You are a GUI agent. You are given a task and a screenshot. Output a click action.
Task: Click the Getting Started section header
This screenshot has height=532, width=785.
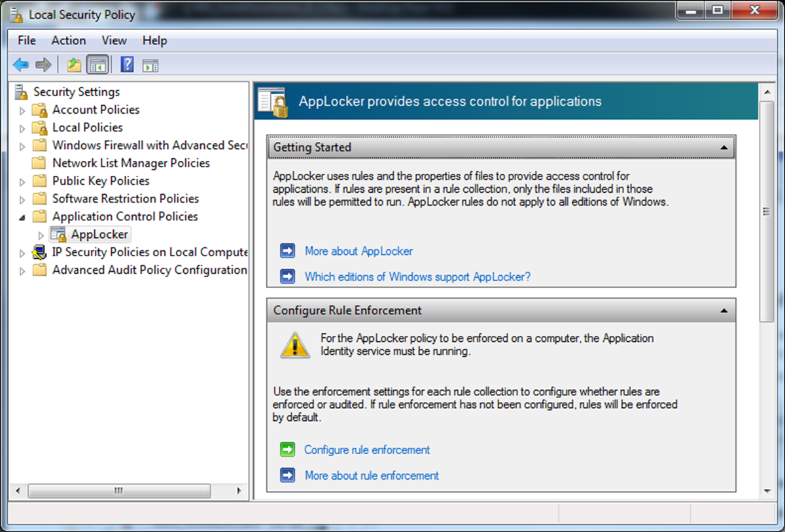tap(501, 147)
